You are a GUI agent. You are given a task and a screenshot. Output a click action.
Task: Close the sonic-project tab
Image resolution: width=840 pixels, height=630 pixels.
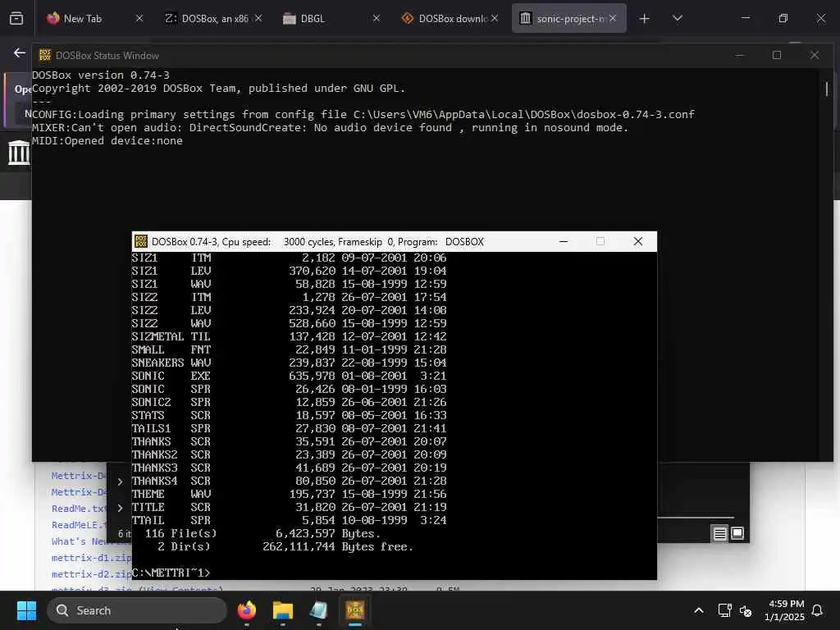tap(613, 18)
